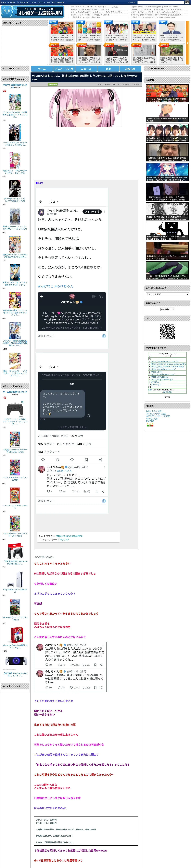
Task: Click the RSS link in top bar
Action: point(48,2)
